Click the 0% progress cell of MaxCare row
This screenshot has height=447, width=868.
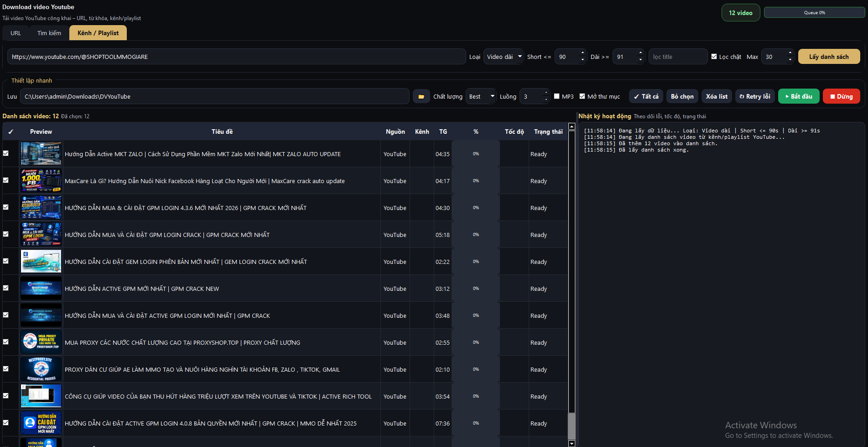click(476, 180)
